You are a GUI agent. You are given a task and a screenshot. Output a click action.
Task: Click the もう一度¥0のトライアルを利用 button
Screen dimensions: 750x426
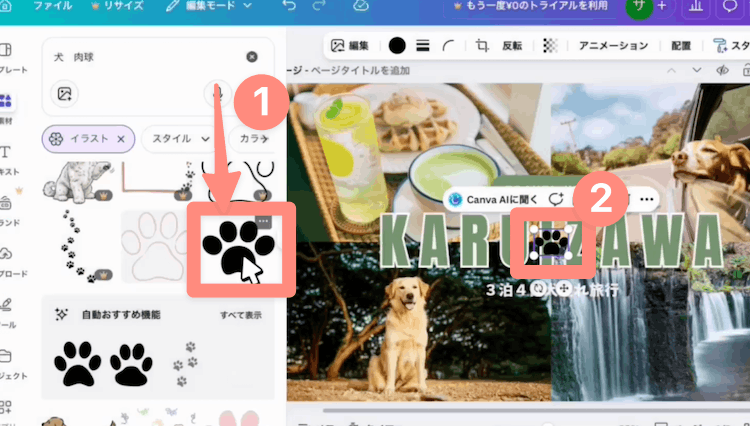click(x=530, y=6)
